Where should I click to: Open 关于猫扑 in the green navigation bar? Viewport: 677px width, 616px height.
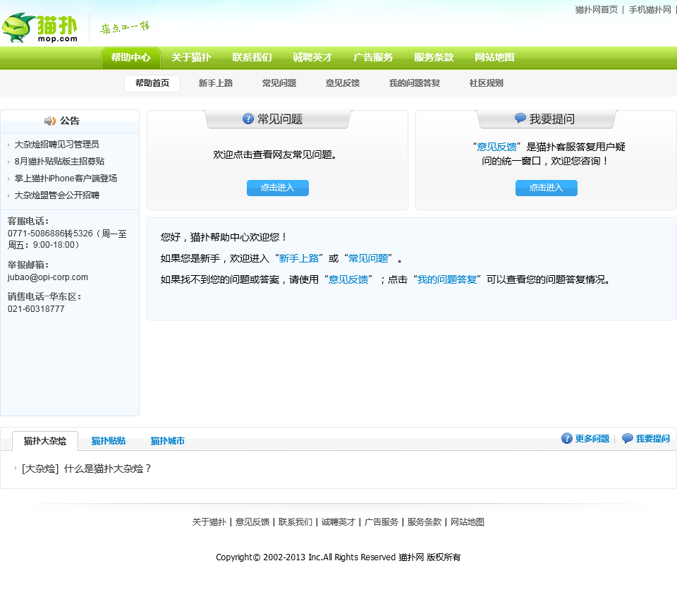(x=191, y=57)
